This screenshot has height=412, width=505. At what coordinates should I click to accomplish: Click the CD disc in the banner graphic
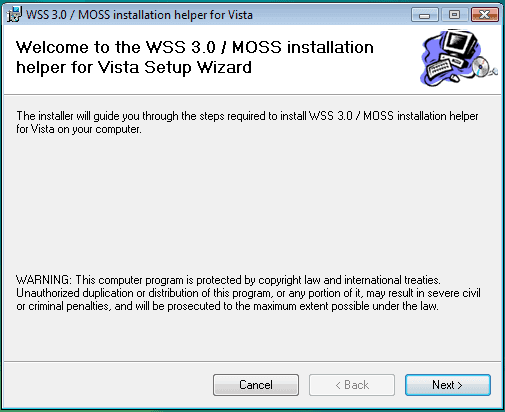481,67
